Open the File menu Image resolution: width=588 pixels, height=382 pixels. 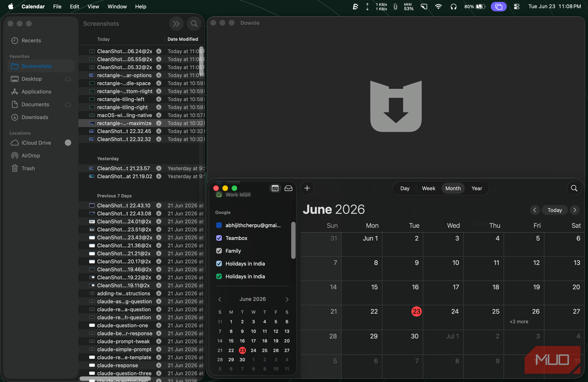pyautogui.click(x=57, y=6)
